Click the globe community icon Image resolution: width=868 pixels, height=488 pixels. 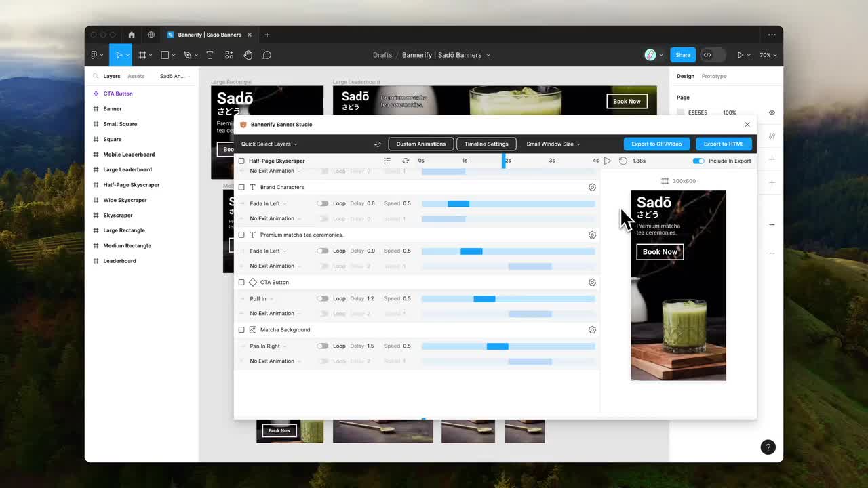151,35
